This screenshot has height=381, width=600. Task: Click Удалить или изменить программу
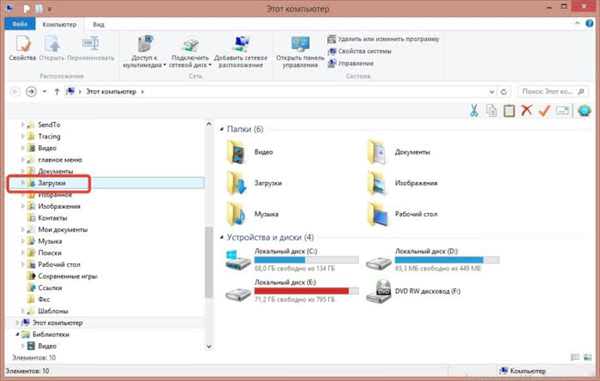pos(383,39)
